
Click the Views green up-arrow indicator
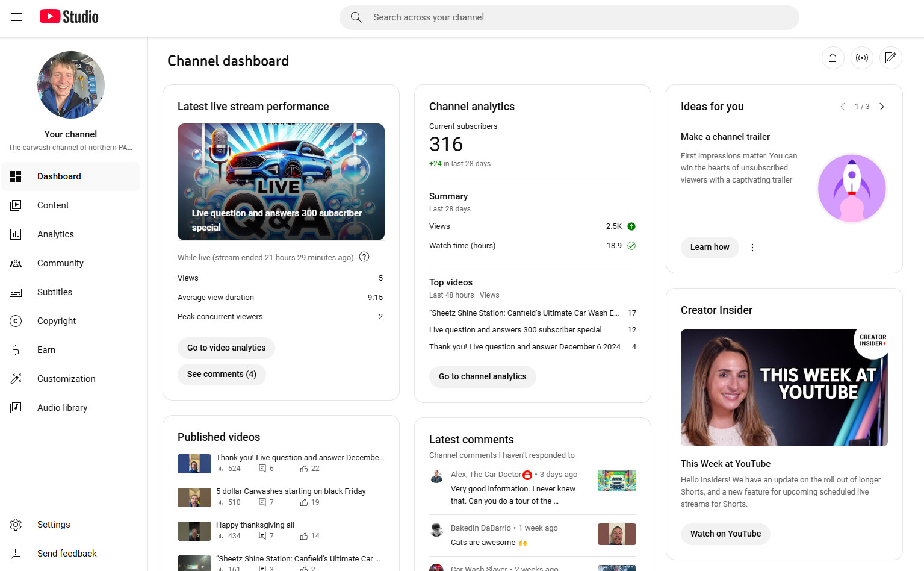[631, 226]
